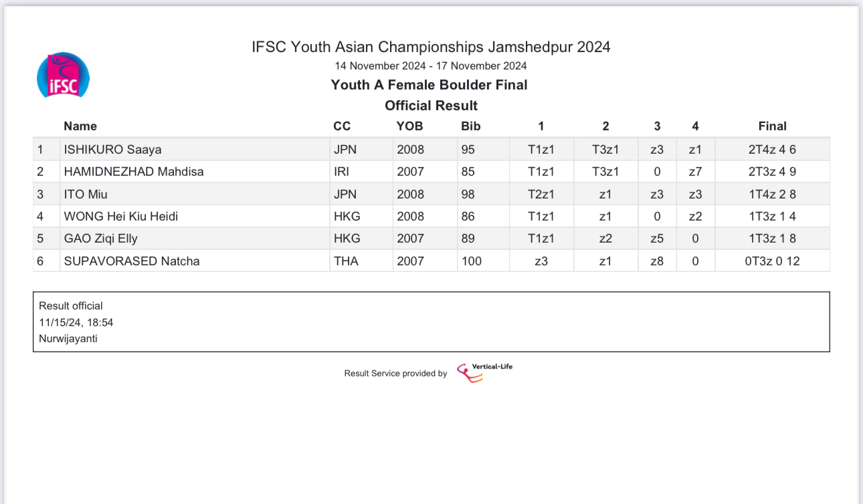Click the Result official text
Image resolution: width=863 pixels, height=504 pixels.
click(71, 306)
